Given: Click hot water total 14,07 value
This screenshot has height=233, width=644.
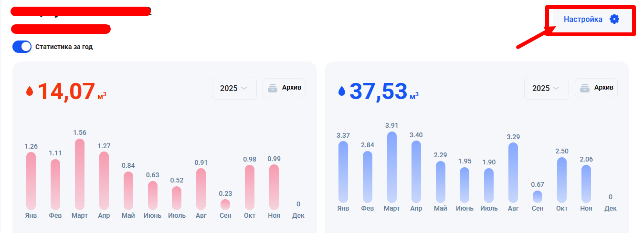Looking at the screenshot, I should click(x=66, y=91).
